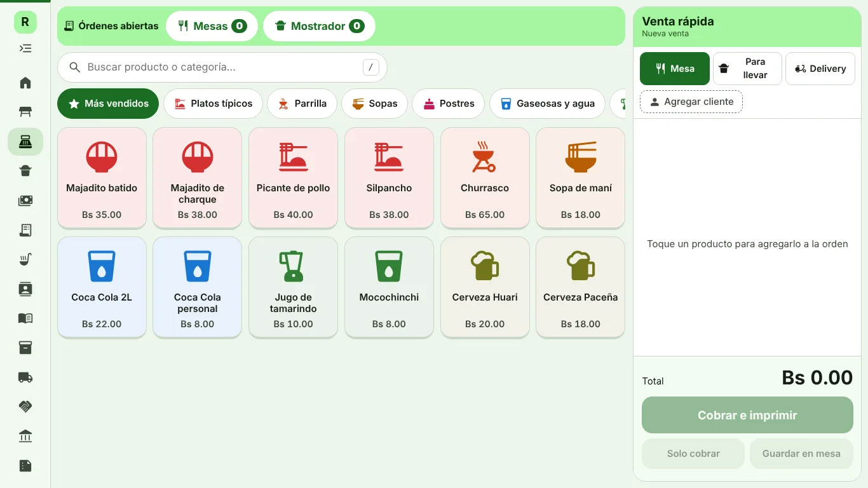Open the delivery truck icon in sidebar
Viewport: 868px width, 488px height.
[25, 377]
